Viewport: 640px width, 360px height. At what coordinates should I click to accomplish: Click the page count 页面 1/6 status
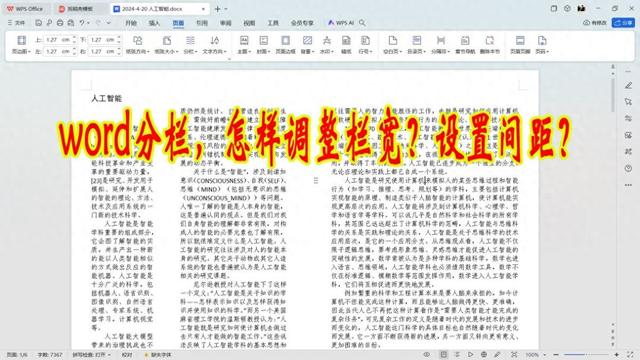coord(17,355)
